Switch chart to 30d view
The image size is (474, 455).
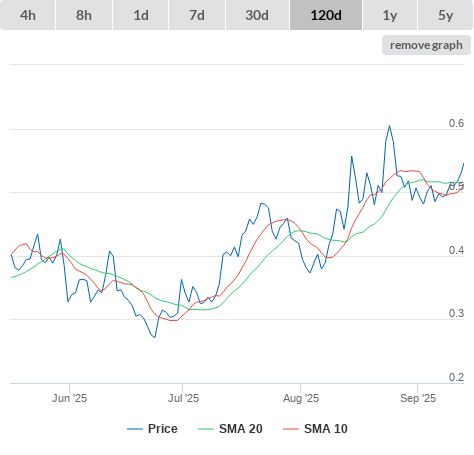[257, 15]
